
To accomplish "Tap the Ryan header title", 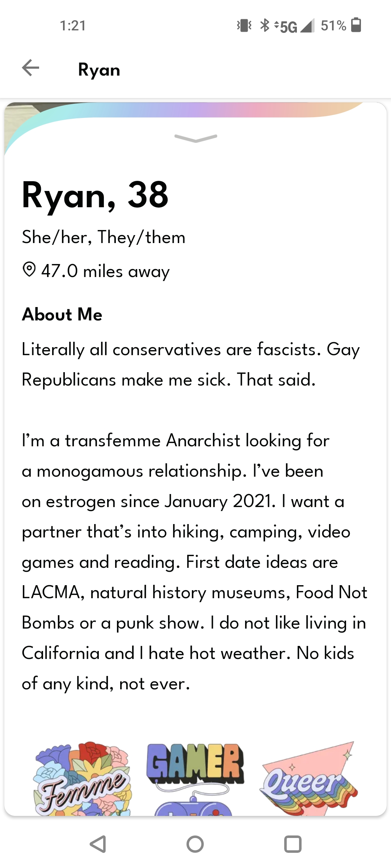I will pos(99,69).
